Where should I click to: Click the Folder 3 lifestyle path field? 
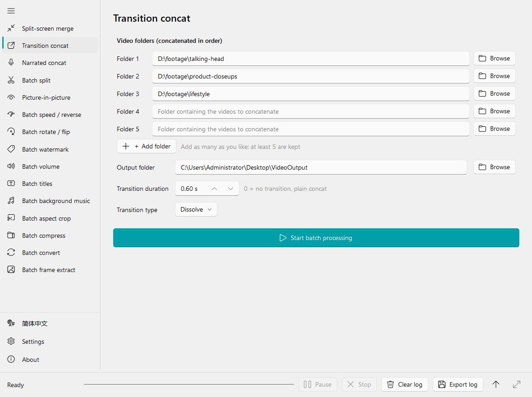click(x=311, y=94)
